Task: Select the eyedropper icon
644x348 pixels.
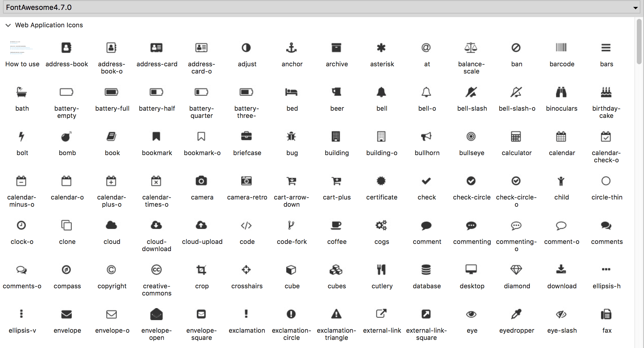Action: click(516, 314)
